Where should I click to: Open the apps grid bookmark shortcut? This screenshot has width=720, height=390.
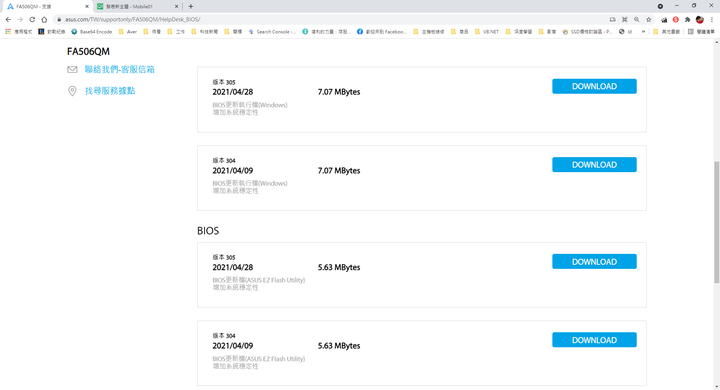pyautogui.click(x=18, y=32)
